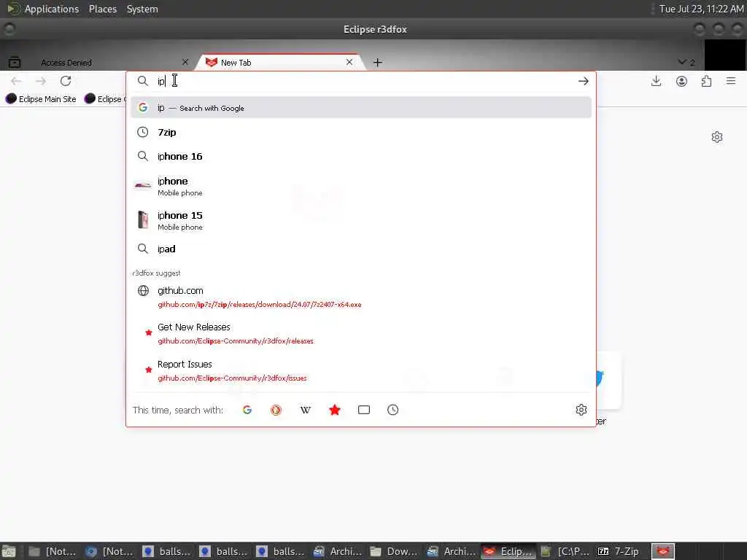Search open tabs with the tab icon
Screen dimensions: 747x560
tap(364, 410)
